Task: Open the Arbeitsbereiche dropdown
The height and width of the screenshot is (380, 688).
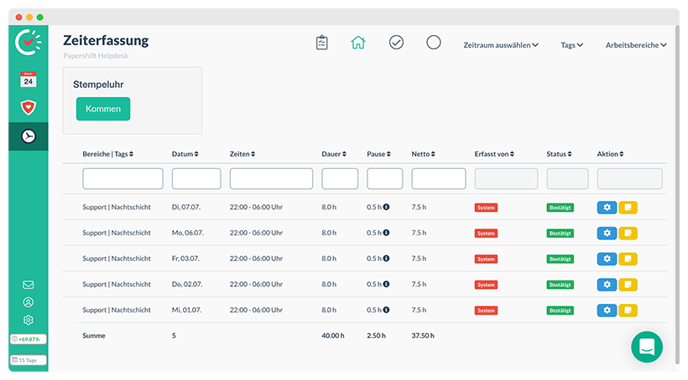Action: [636, 45]
